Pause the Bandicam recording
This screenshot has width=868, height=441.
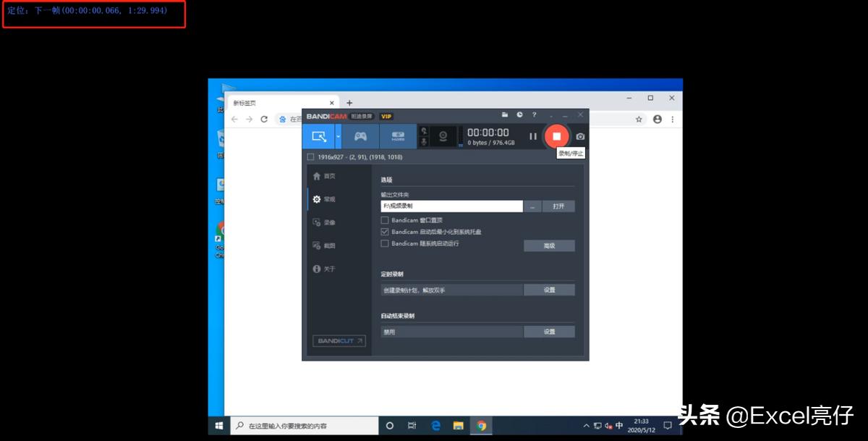[x=533, y=136]
